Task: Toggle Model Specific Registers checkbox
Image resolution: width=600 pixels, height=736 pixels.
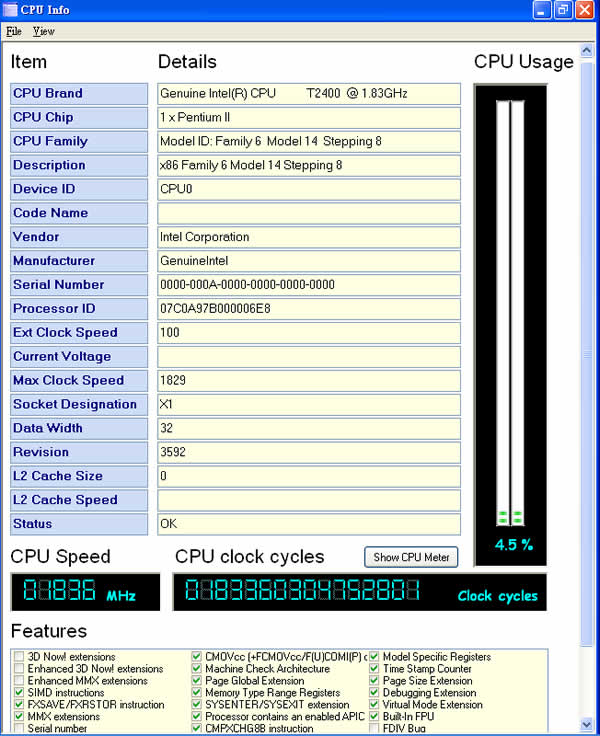Action: click(374, 656)
